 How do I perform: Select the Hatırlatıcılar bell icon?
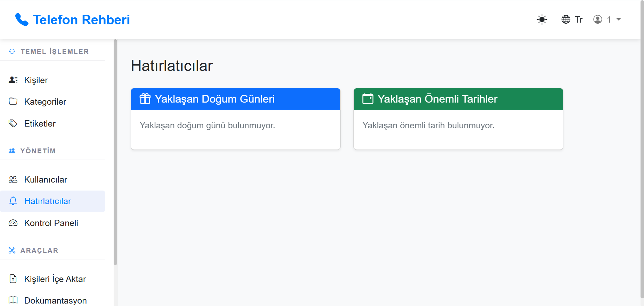pos(13,201)
